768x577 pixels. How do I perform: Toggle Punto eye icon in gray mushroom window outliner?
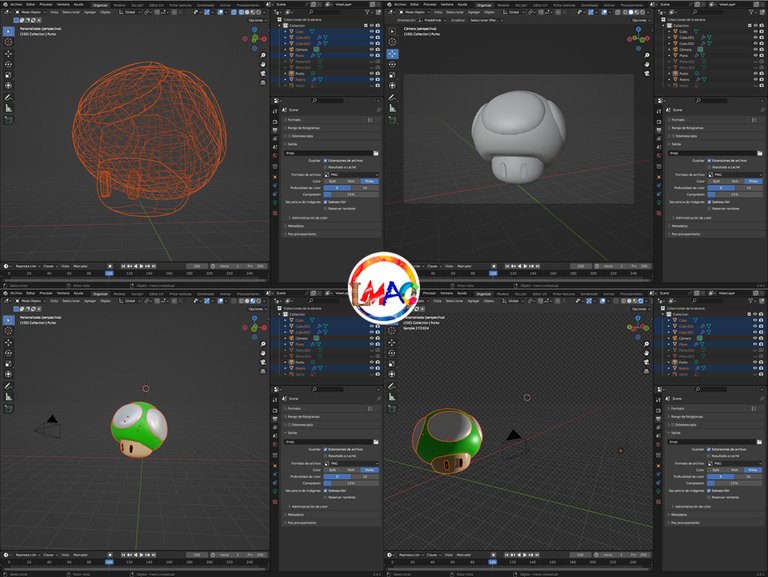click(755, 73)
